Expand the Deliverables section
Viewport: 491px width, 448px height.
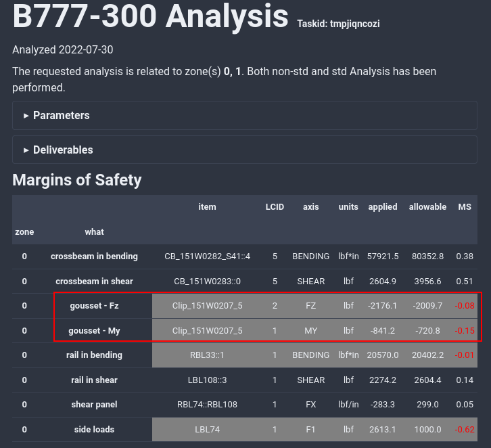click(x=63, y=150)
